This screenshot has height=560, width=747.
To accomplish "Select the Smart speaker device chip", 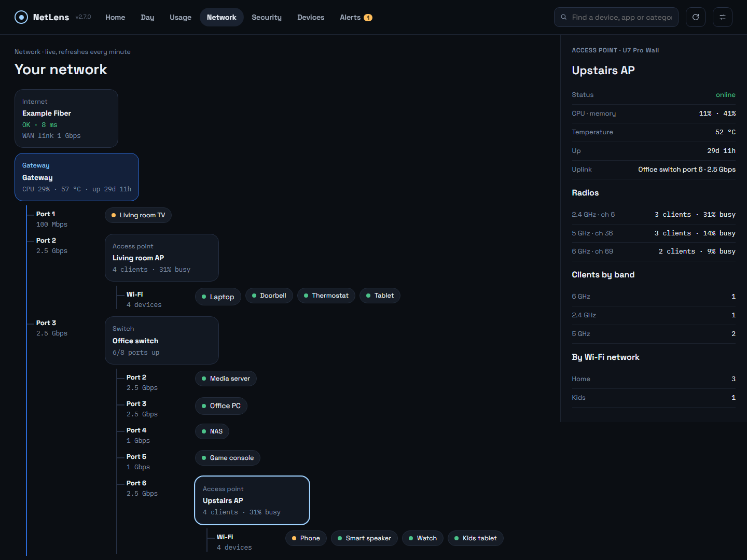I will click(364, 538).
